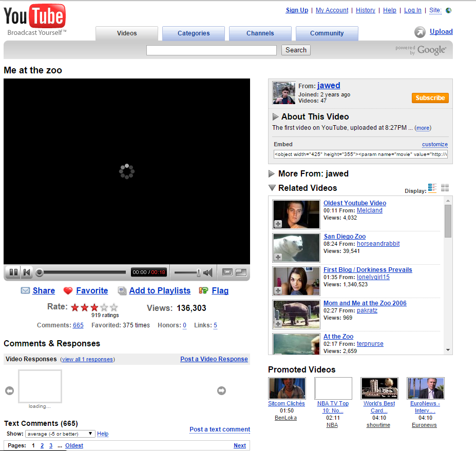This screenshot has width=476, height=451.
Task: Rate the video five stars
Action: coord(114,307)
